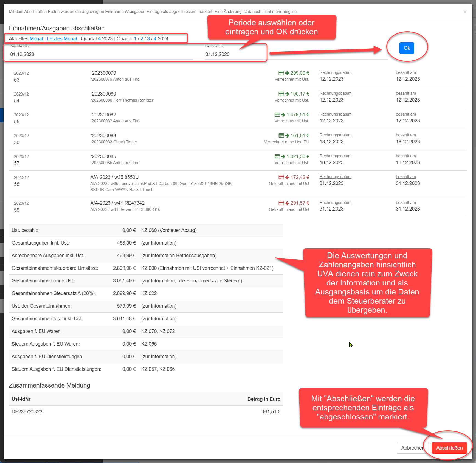Click income icon beside 161,51 € amount

coord(284,136)
